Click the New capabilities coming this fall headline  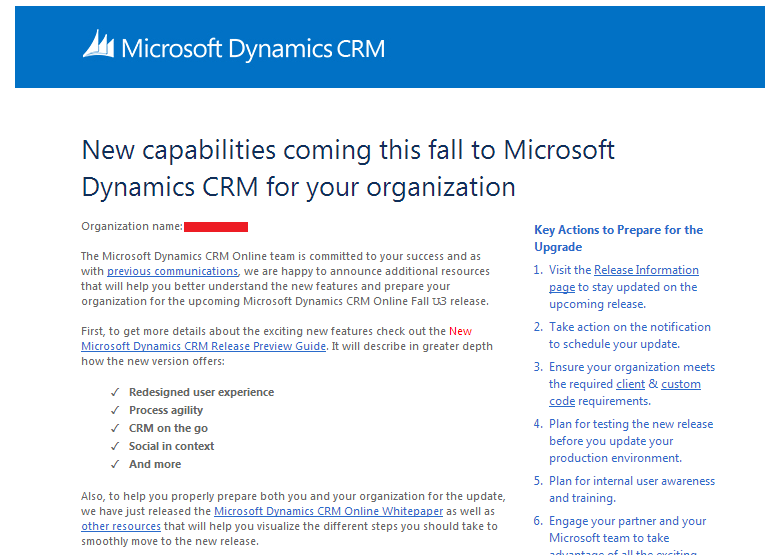[348, 168]
